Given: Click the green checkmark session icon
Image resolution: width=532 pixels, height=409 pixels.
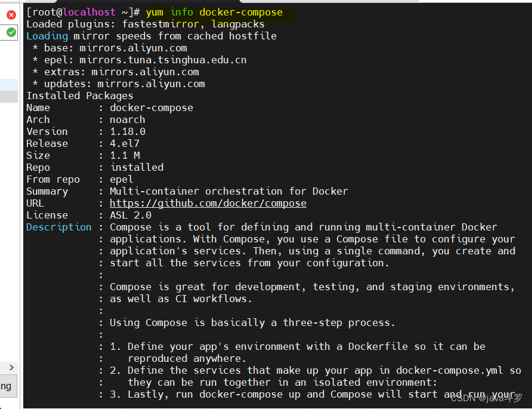Looking at the screenshot, I should pos(10,33).
